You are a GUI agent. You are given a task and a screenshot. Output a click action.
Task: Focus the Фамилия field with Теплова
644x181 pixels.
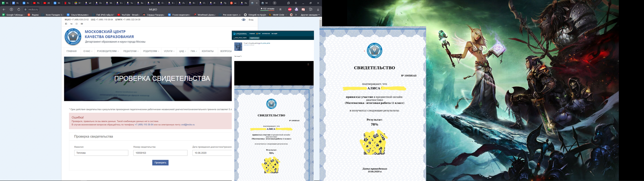[x=101, y=153]
